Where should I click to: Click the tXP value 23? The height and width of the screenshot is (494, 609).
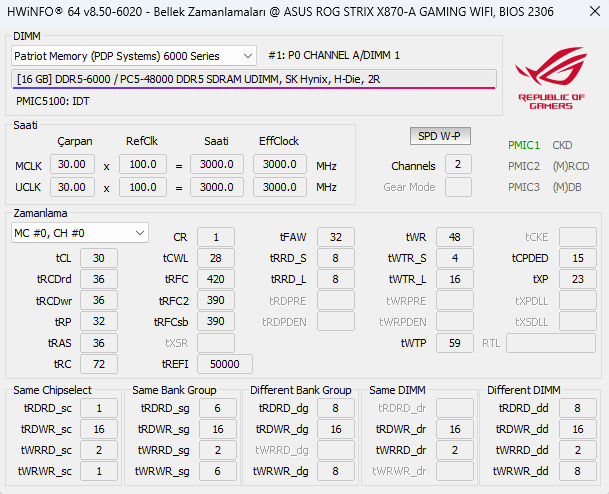tap(578, 279)
